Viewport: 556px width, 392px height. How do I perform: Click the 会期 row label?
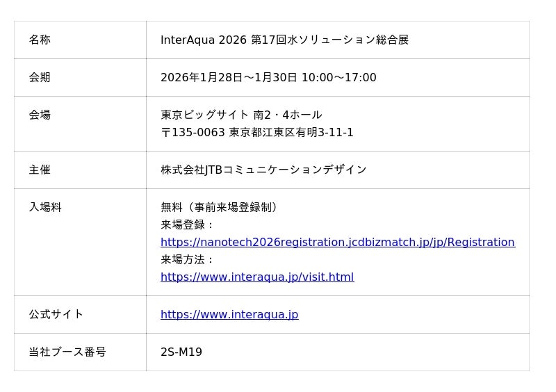coord(40,78)
